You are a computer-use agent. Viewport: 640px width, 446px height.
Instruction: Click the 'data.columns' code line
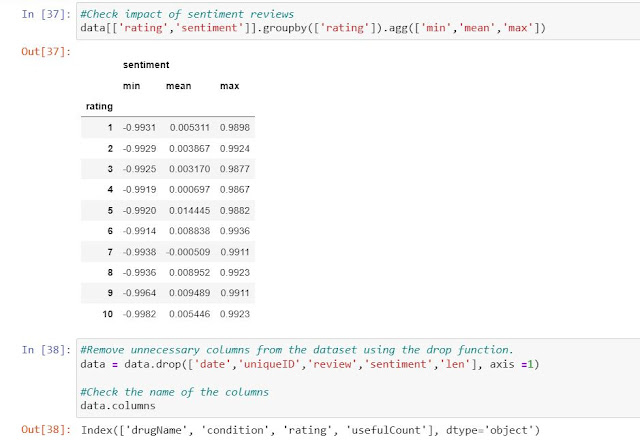(118, 406)
